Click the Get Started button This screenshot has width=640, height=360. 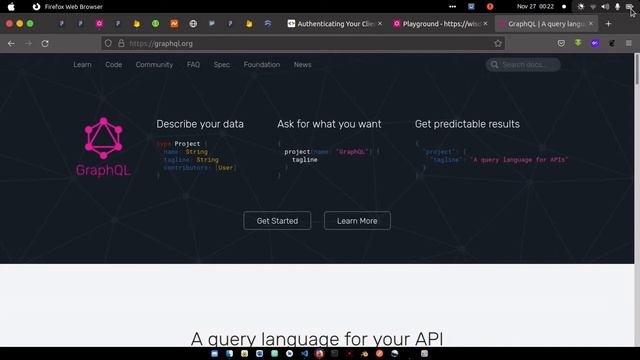tap(277, 221)
